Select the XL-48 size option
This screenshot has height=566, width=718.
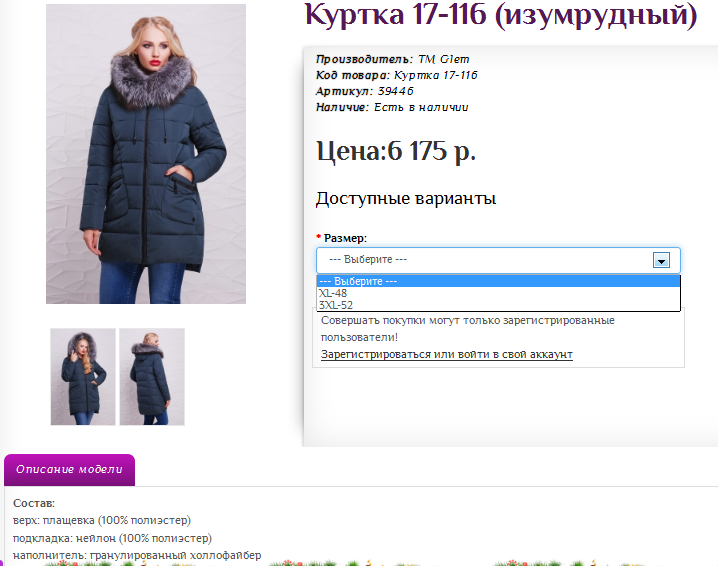(x=498, y=293)
